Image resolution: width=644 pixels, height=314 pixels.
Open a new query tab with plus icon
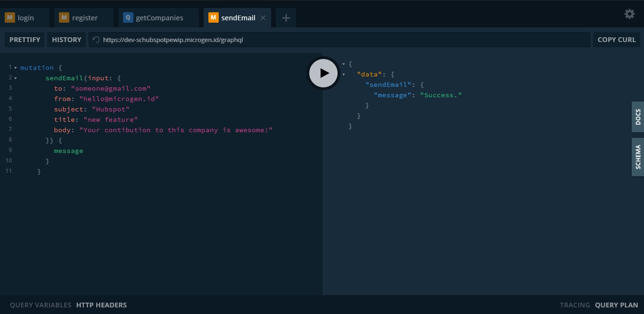point(286,17)
